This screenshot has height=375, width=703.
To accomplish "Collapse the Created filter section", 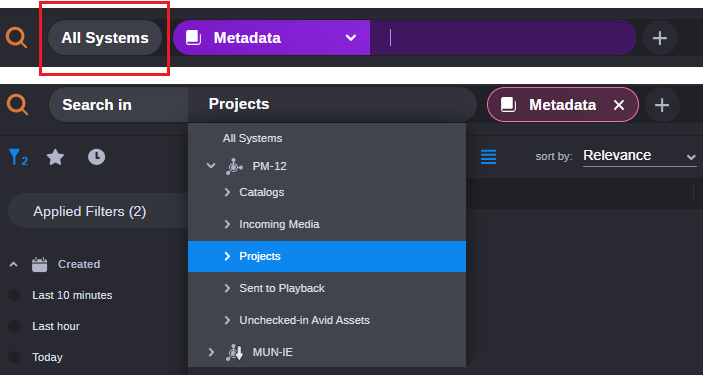I will 13,265.
